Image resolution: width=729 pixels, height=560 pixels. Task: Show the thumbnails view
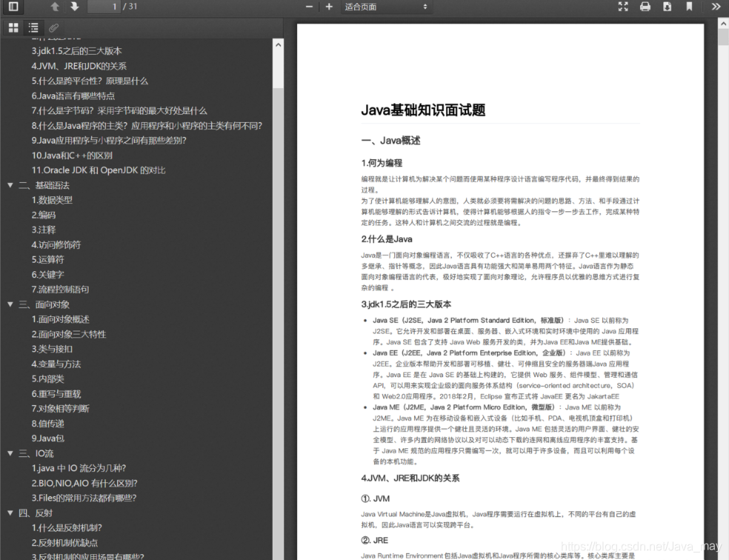point(13,28)
